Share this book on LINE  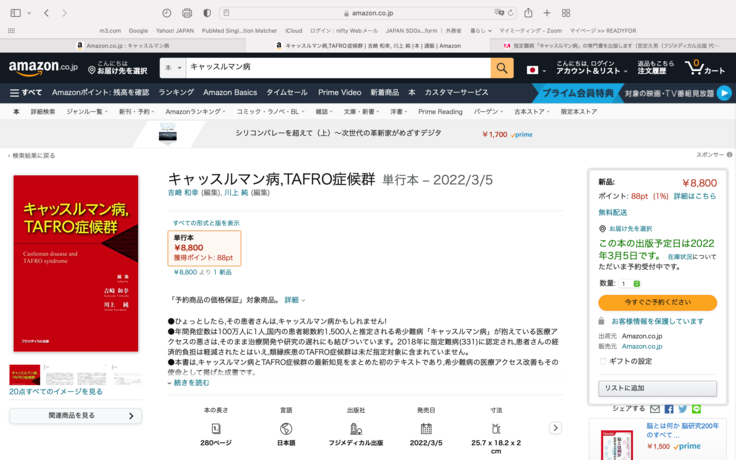[x=697, y=409]
